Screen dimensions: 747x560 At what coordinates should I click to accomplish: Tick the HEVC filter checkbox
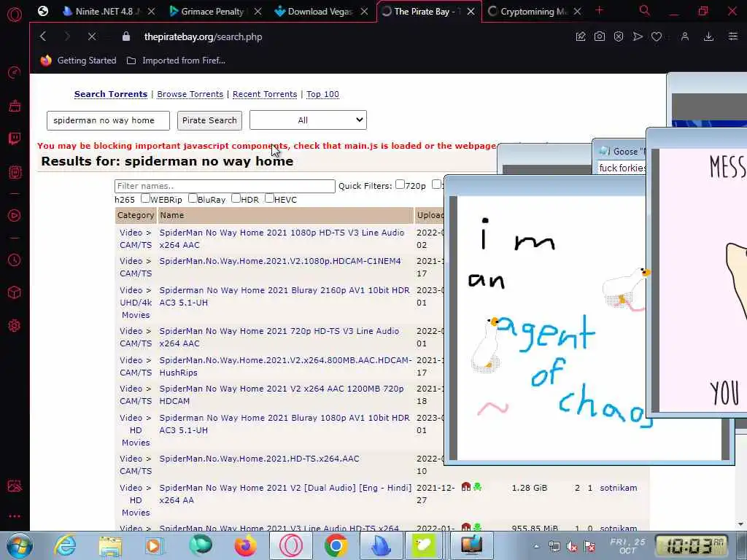(x=269, y=198)
